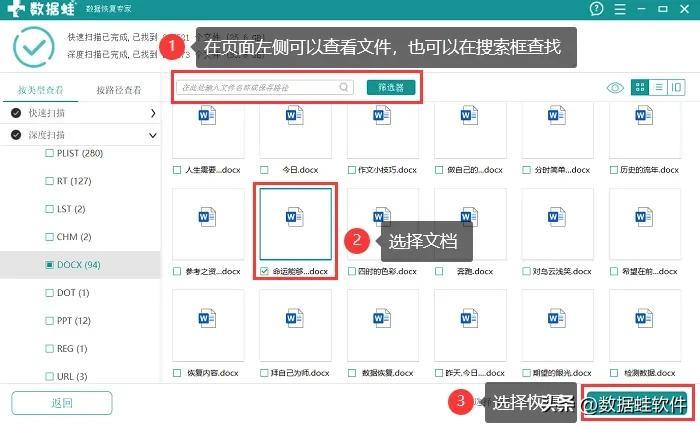
Task: Select the Word icon of 作文小技巧.docx
Action: [382, 115]
